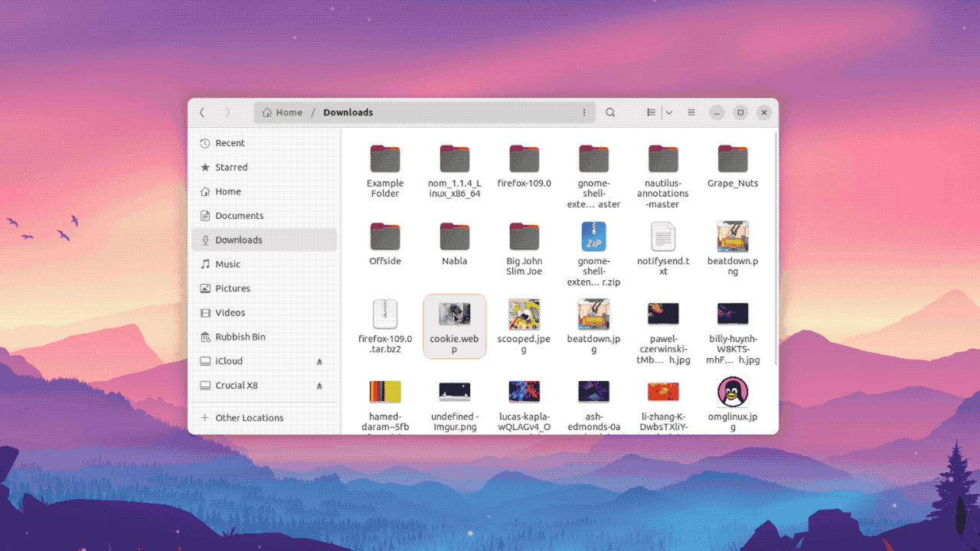Screen dimensions: 980x551
Task: Open the Documents folder in sidebar
Action: (238, 215)
